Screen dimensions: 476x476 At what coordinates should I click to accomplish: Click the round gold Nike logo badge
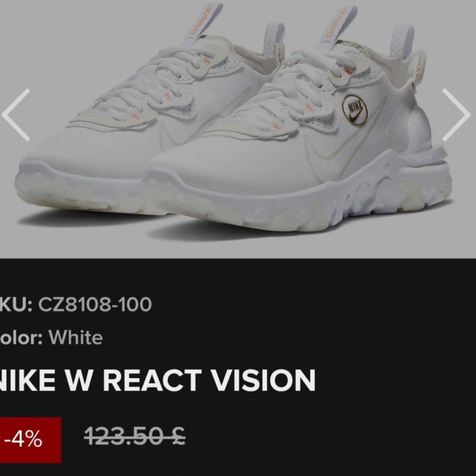coord(355,110)
